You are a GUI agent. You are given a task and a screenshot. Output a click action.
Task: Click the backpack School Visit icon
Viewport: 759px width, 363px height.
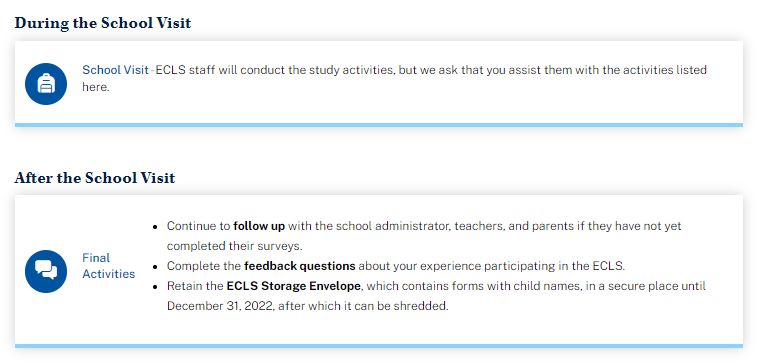click(x=46, y=84)
